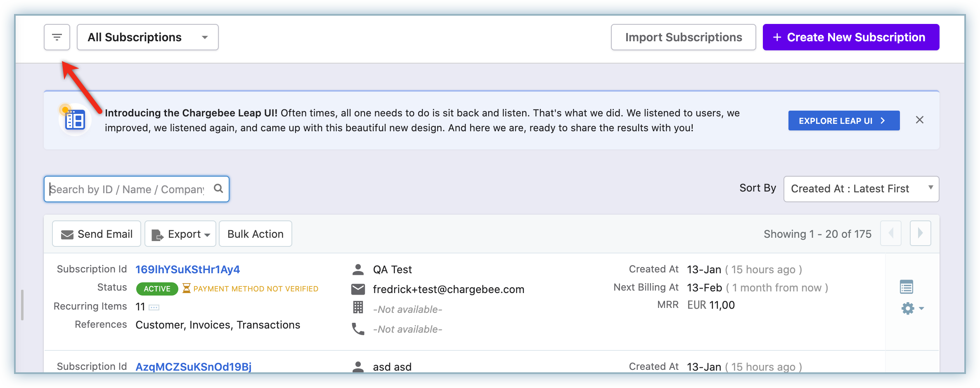The width and height of the screenshot is (980, 388).
Task: Go to next page of results
Action: pos(920,233)
